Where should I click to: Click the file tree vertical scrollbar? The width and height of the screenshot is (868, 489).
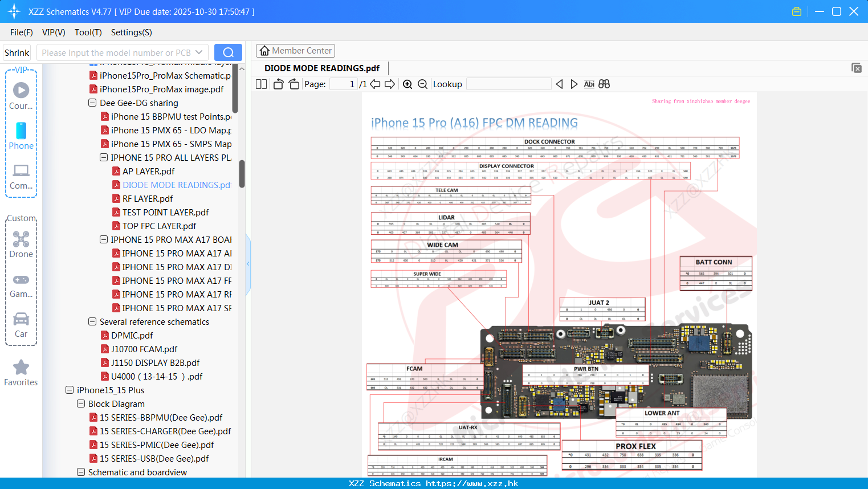[x=242, y=174]
